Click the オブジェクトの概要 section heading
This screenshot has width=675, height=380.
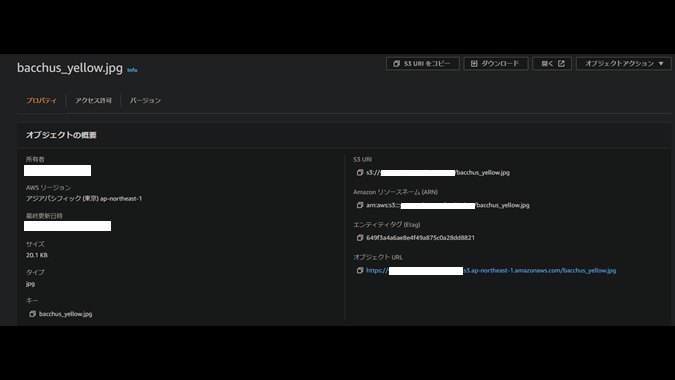coord(61,135)
